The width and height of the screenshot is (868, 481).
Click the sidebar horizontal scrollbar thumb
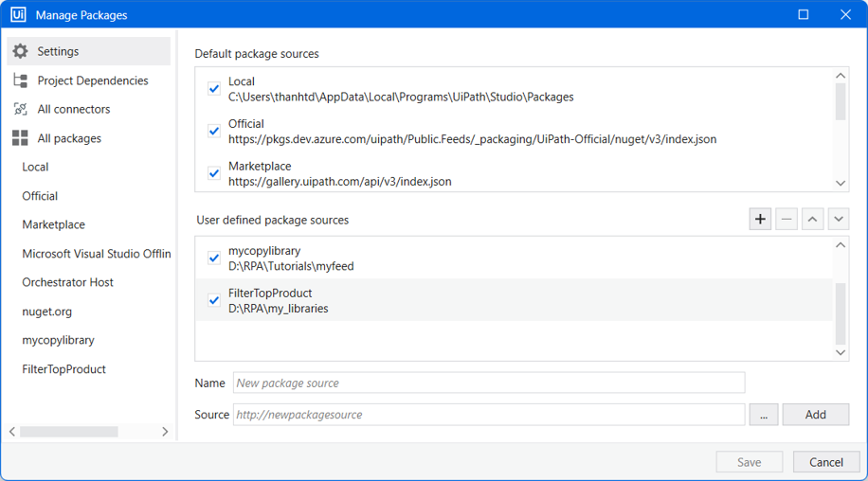tap(69, 432)
